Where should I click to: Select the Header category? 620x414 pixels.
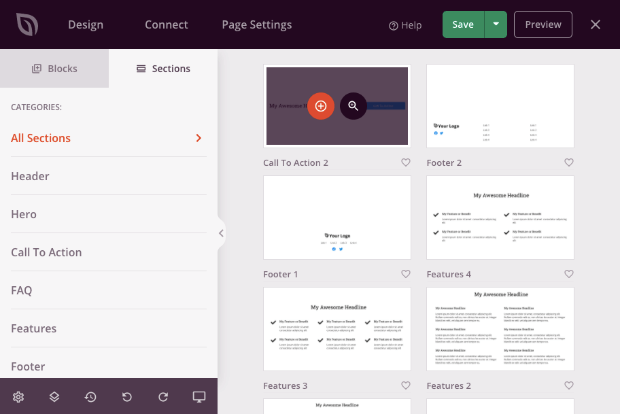(108, 176)
